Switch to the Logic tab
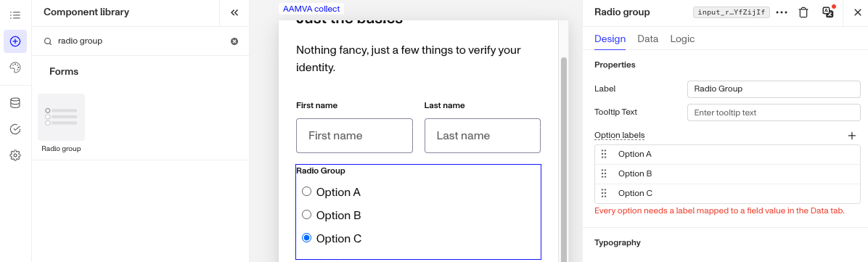The width and height of the screenshot is (868, 262). tap(682, 38)
